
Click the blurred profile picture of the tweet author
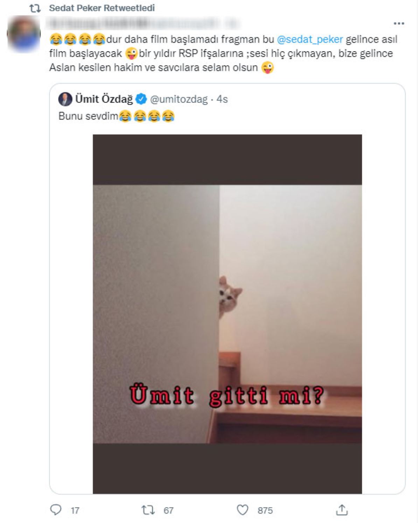pos(24,34)
